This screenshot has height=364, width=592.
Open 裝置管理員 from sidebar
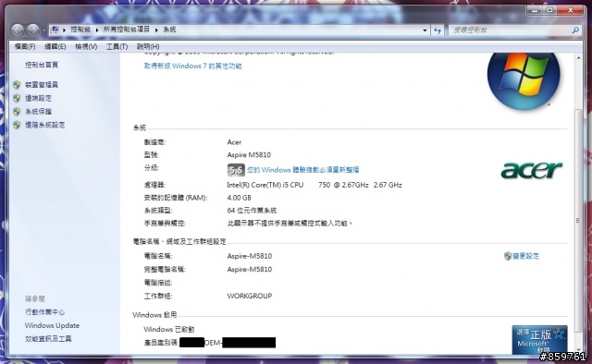coord(42,84)
